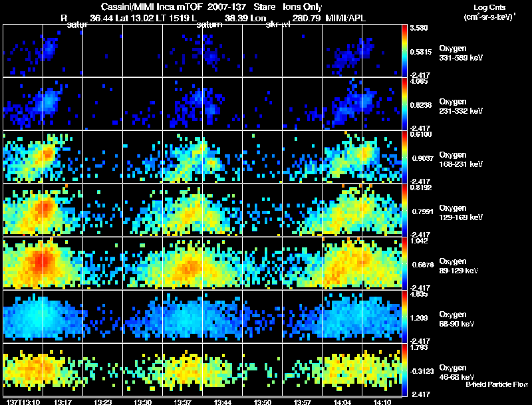Click the 'Log Cnts' scale heading

click(489, 7)
